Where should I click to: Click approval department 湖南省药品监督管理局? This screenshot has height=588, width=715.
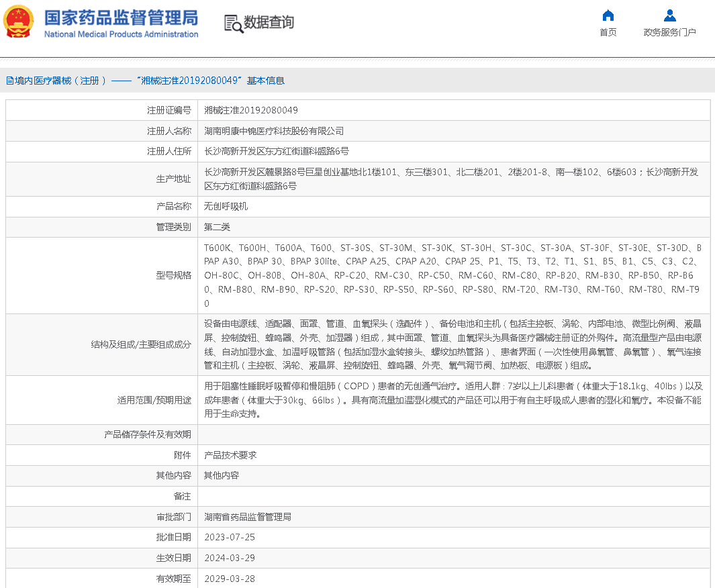247,517
